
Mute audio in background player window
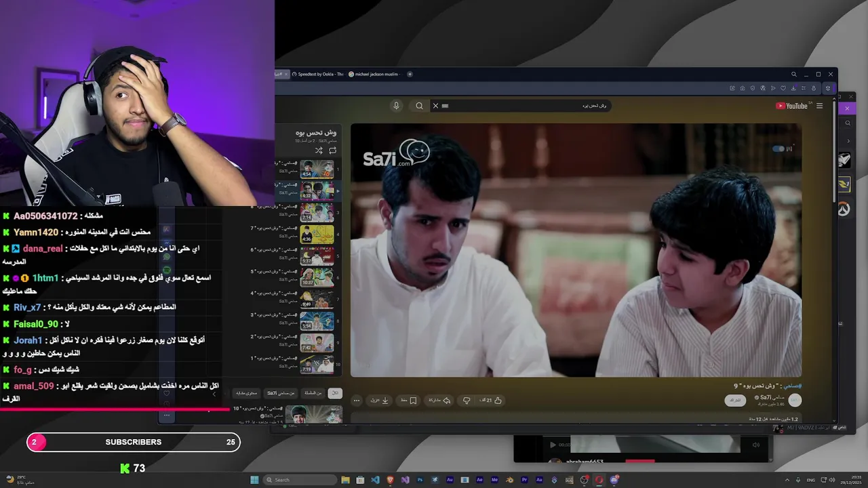tap(755, 445)
